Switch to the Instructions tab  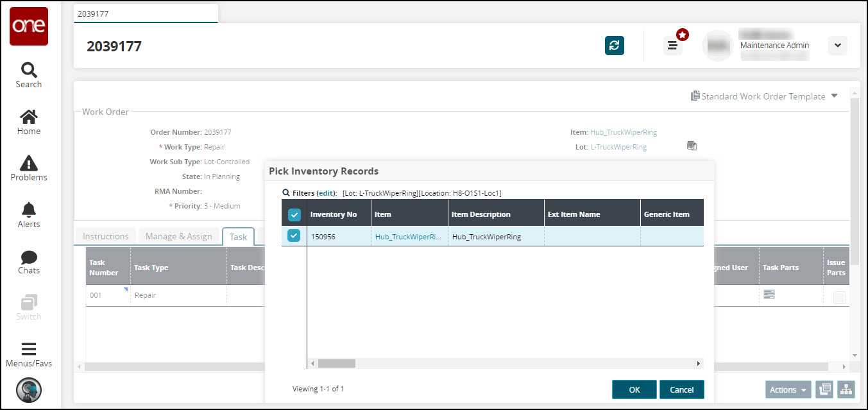[x=106, y=236]
